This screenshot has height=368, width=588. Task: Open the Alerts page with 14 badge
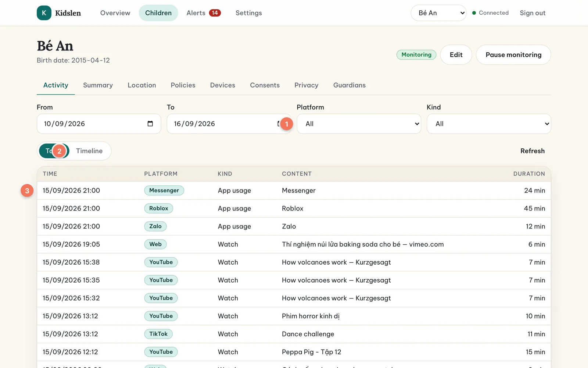click(x=204, y=13)
